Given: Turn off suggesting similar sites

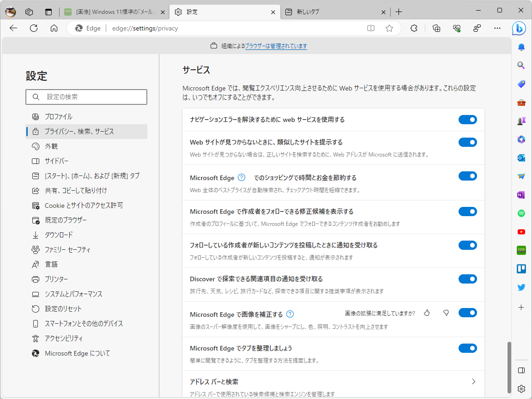Looking at the screenshot, I should (467, 142).
